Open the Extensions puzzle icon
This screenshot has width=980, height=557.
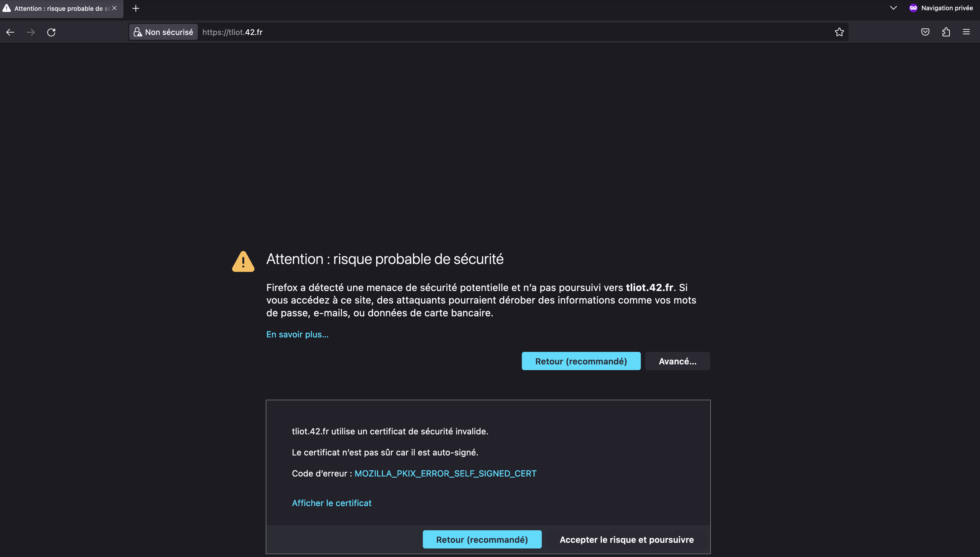946,32
